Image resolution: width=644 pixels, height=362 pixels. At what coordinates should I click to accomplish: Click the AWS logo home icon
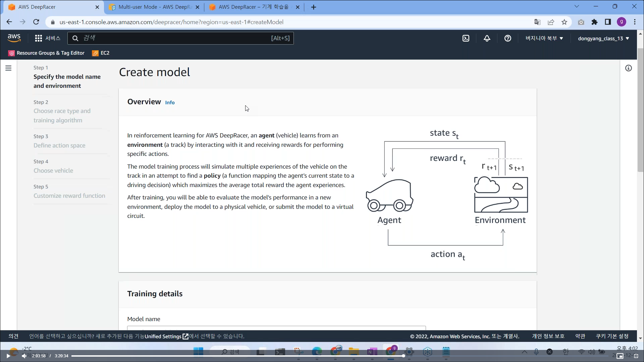pos(14,38)
